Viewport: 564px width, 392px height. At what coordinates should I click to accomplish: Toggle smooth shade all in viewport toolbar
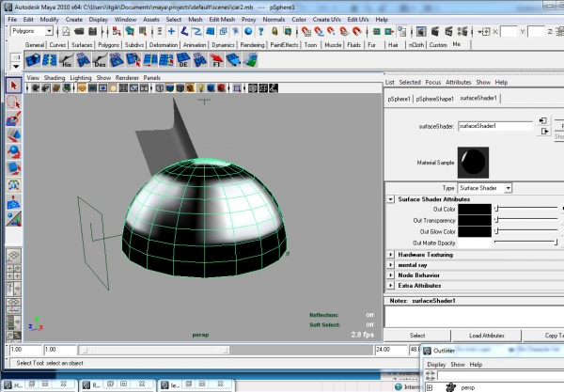170,88
